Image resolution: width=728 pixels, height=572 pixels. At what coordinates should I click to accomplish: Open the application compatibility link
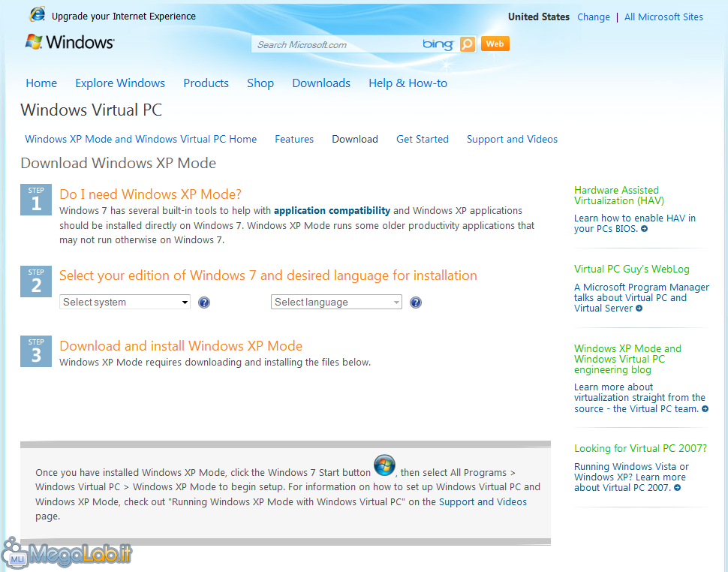(332, 211)
